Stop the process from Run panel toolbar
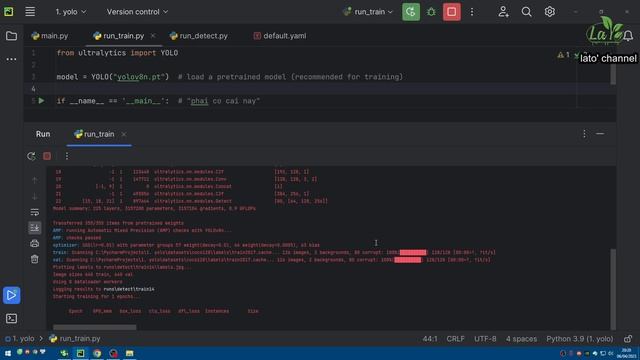Image resolution: width=640 pixels, height=360 pixels. 47,156
